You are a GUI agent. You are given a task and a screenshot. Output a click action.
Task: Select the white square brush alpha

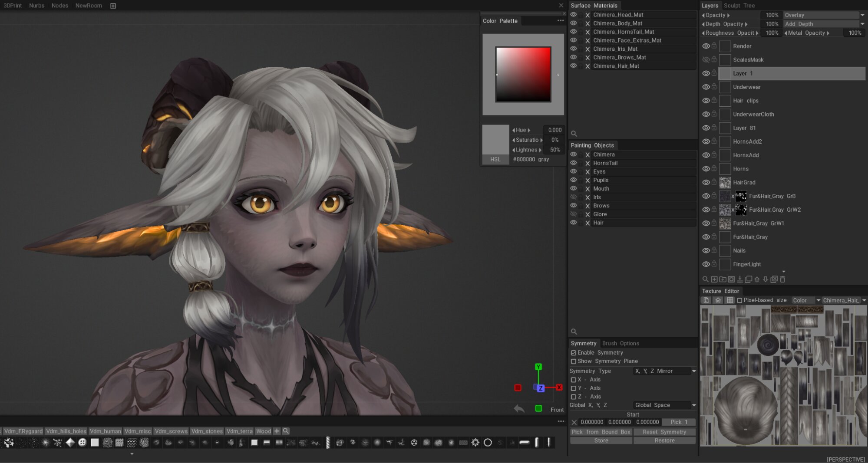point(95,443)
